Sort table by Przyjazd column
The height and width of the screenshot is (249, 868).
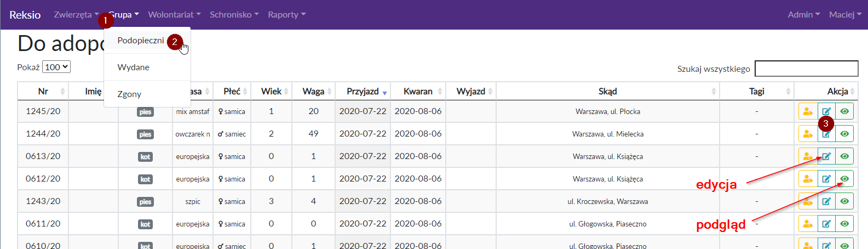click(x=363, y=91)
